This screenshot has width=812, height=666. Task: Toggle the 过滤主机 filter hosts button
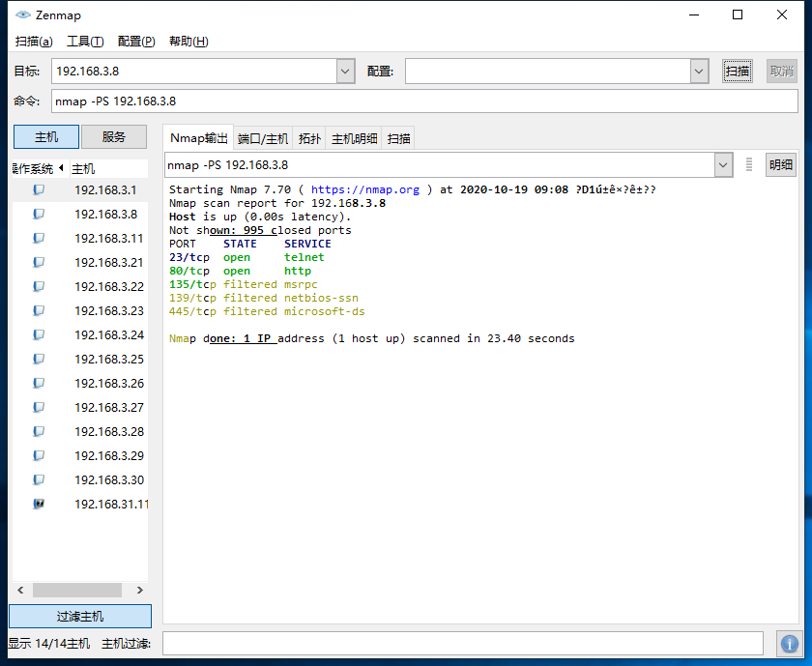pos(80,617)
